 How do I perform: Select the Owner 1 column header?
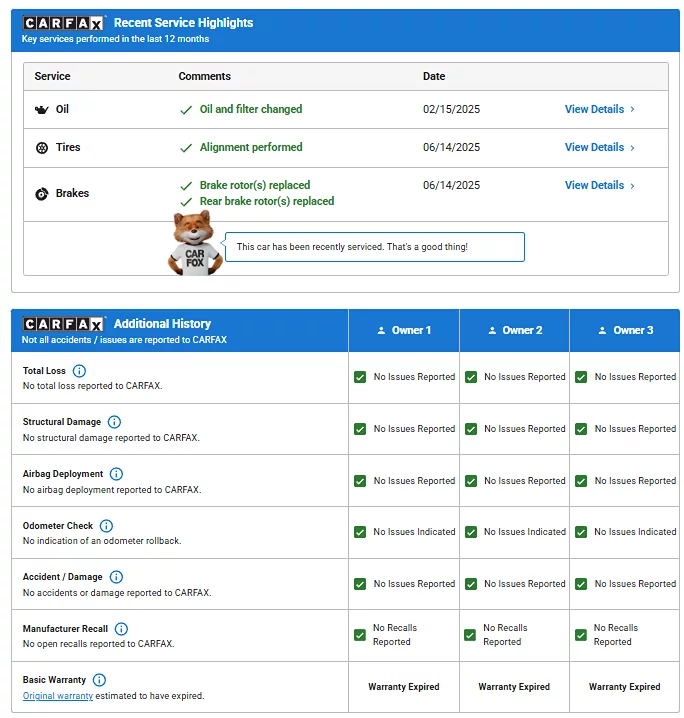coord(404,331)
